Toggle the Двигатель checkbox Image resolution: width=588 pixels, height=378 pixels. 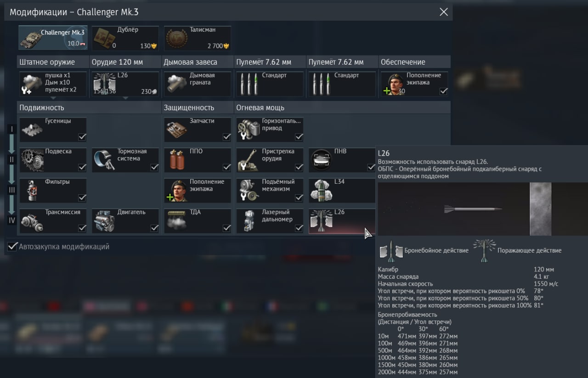(x=154, y=228)
